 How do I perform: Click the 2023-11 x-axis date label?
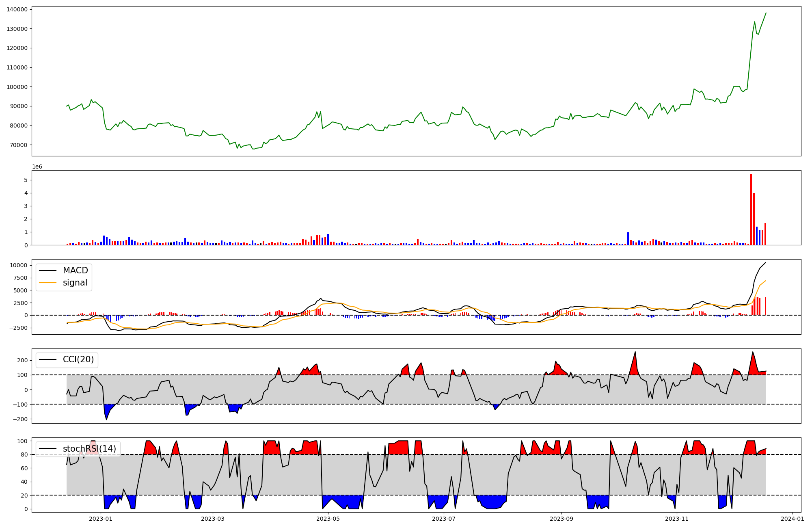[677, 519]
